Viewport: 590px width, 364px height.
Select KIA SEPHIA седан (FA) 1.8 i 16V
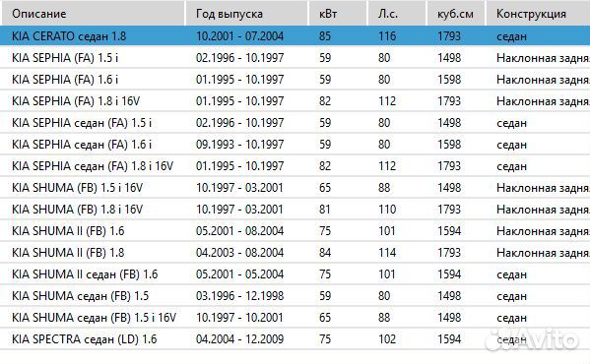295,166
